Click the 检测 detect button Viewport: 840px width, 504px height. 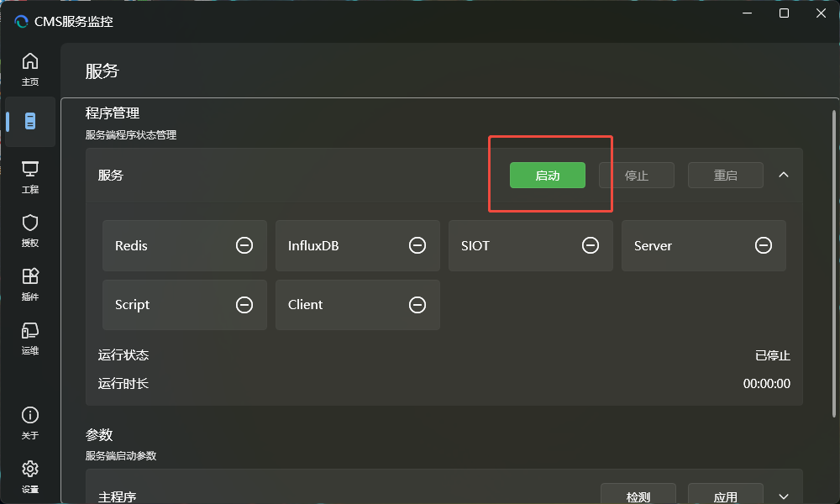[x=638, y=495]
